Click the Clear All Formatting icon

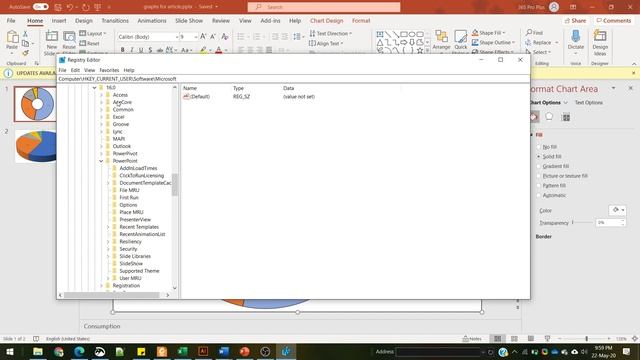(224, 37)
